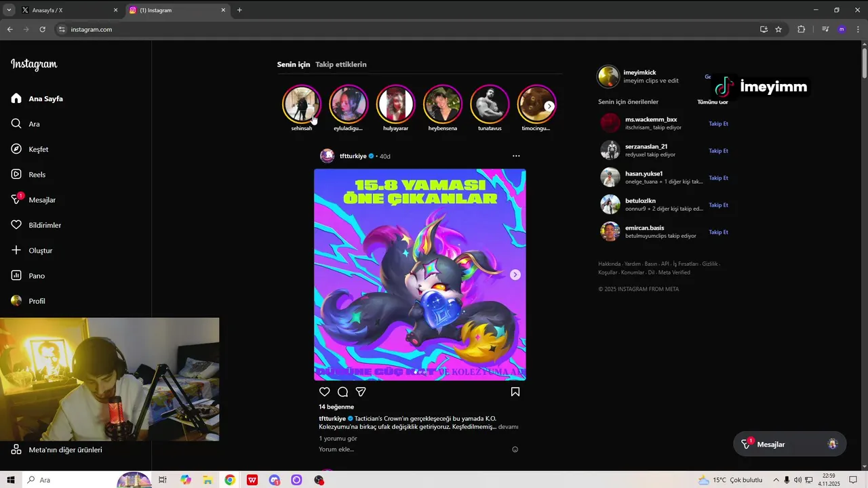Select the (1) Instagram browser tab
This screenshot has width=868, height=488.
click(178, 10)
